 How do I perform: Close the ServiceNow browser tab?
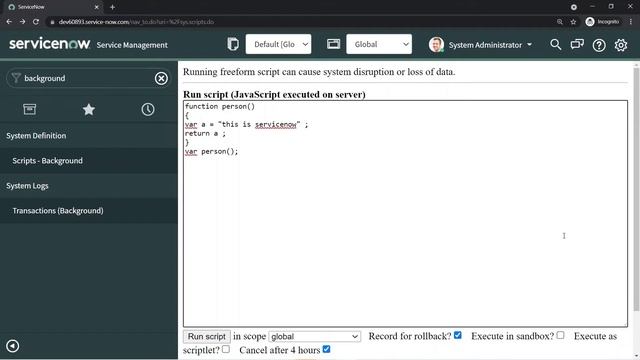pos(96,7)
